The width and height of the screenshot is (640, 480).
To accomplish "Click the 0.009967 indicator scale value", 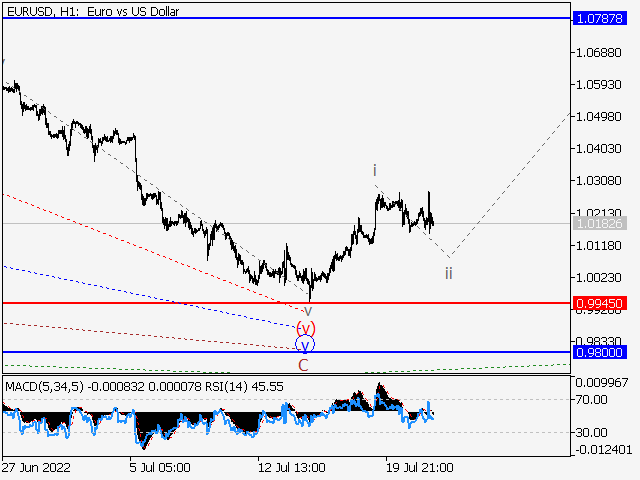I will (602, 383).
